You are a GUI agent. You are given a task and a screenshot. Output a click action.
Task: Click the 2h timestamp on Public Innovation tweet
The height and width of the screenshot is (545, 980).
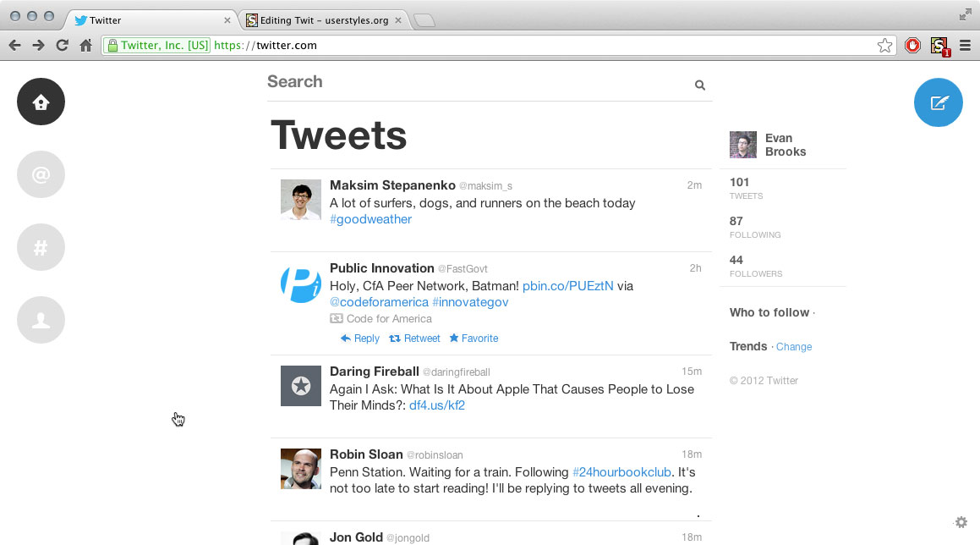(x=696, y=267)
